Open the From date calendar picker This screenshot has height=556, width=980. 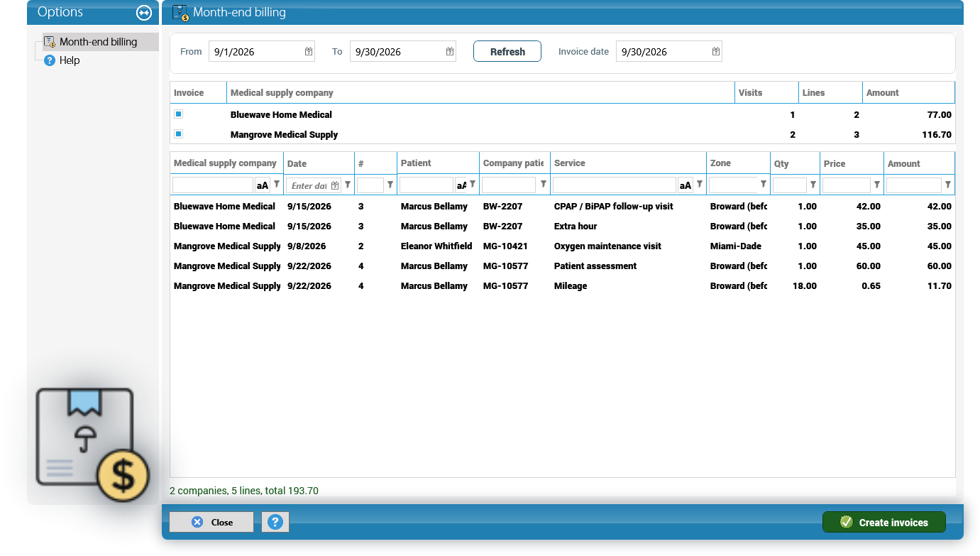[309, 51]
